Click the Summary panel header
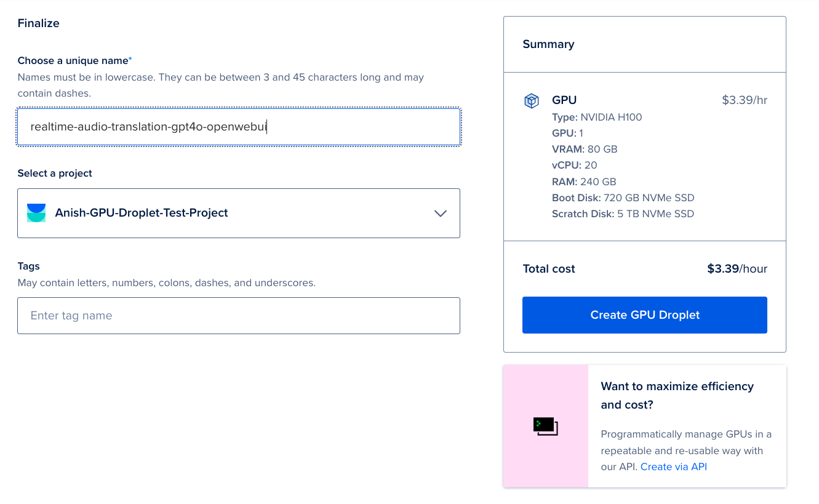This screenshot has width=819, height=504. [x=548, y=44]
